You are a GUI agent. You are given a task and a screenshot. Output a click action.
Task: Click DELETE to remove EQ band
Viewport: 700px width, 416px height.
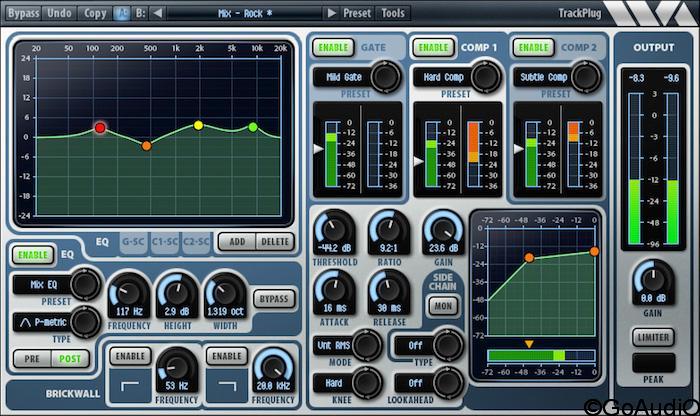pyautogui.click(x=275, y=242)
